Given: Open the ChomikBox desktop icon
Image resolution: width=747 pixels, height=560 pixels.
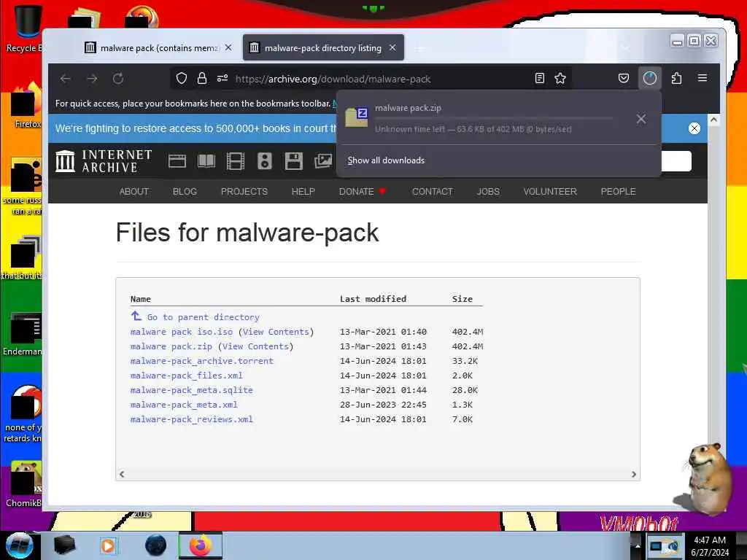Looking at the screenshot, I should tap(24, 484).
